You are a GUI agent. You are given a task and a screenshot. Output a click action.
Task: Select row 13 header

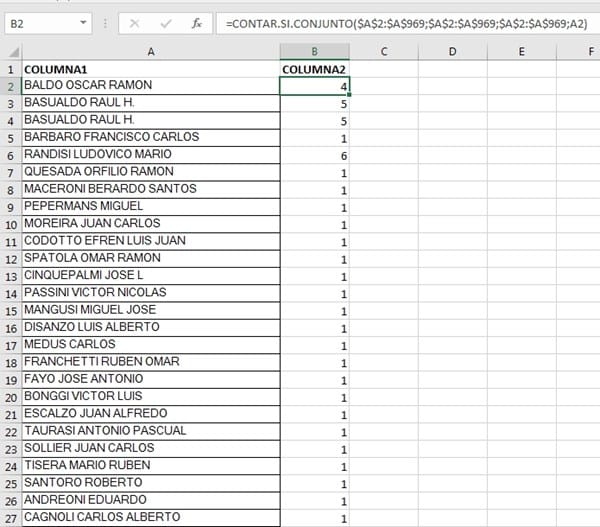pos(11,276)
